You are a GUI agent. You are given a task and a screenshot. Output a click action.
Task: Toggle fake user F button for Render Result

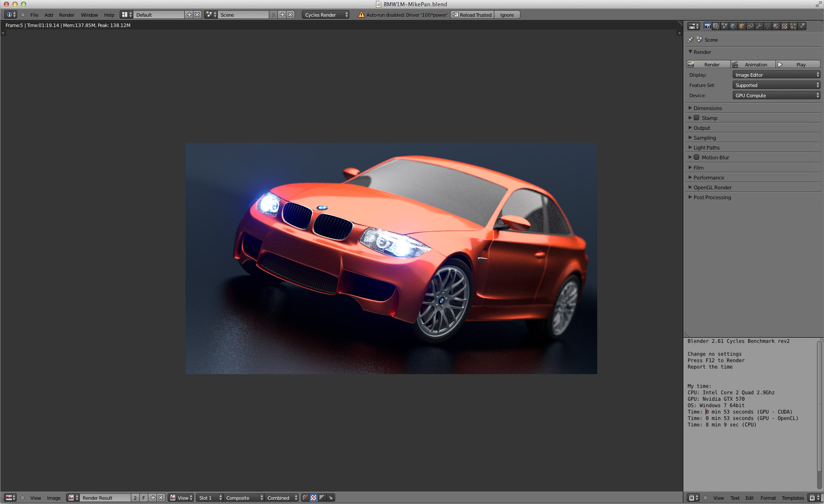click(x=144, y=498)
